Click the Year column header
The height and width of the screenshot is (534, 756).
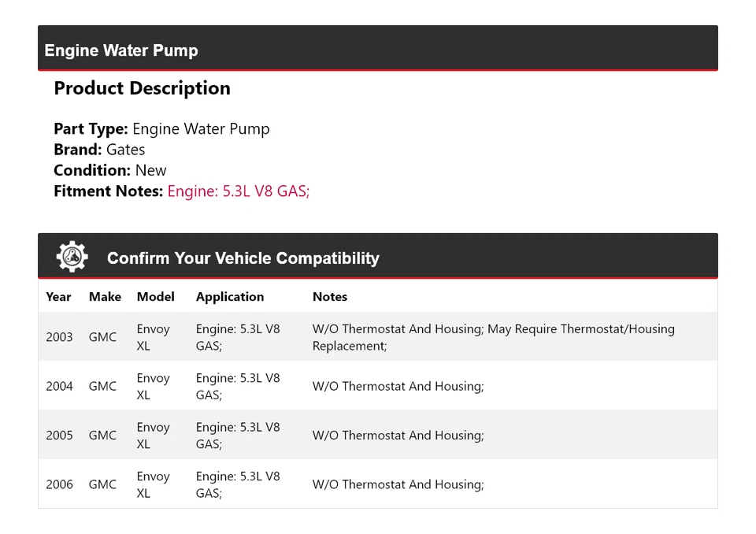(x=58, y=297)
